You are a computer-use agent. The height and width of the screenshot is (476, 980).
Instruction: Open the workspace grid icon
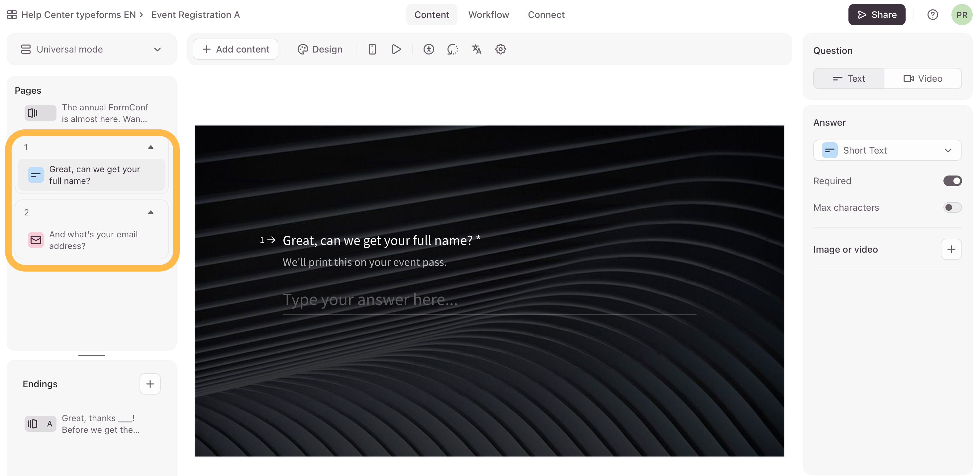(12, 15)
